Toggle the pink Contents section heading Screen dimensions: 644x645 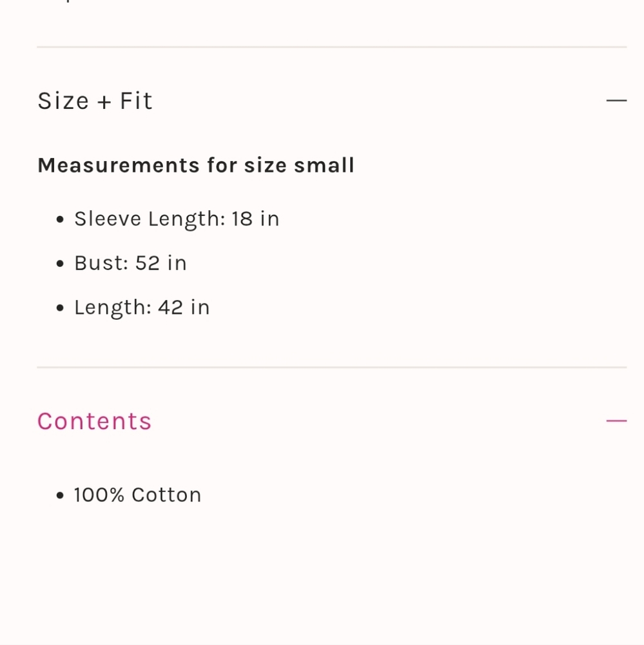tap(95, 421)
